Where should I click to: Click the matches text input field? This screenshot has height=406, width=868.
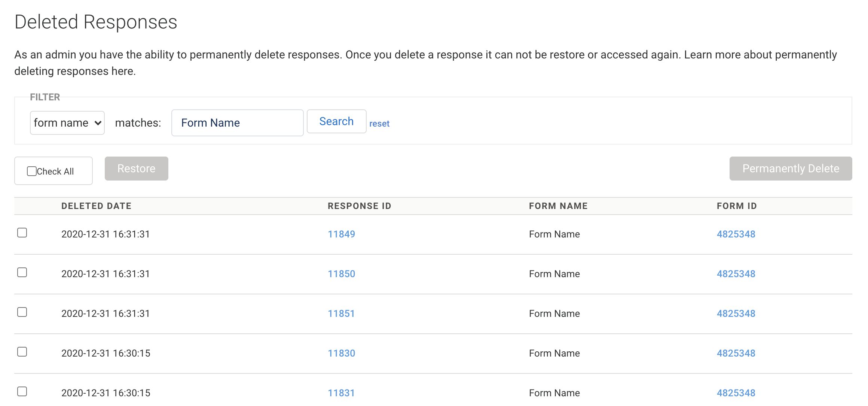(x=237, y=123)
